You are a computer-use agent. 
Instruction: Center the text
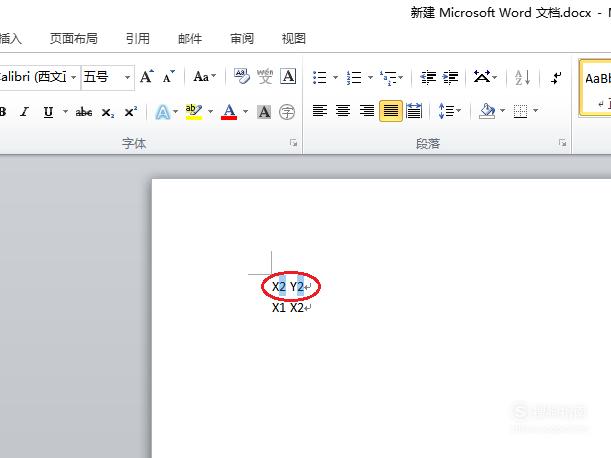point(343,111)
